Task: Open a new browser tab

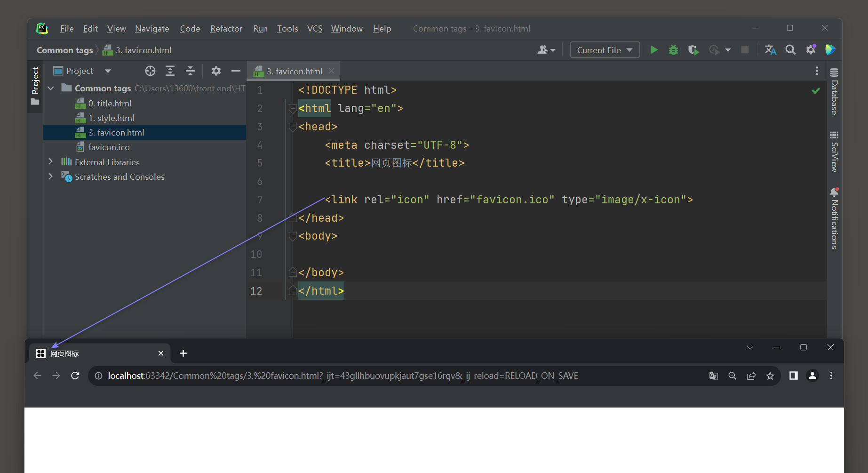Action: click(183, 353)
